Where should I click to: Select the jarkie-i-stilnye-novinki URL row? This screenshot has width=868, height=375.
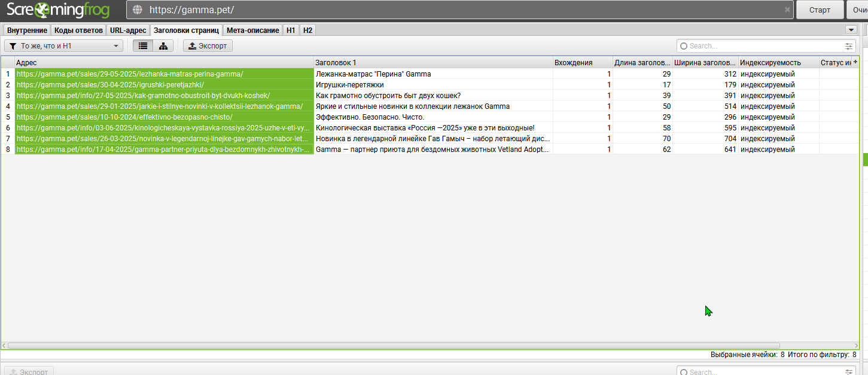coord(164,106)
